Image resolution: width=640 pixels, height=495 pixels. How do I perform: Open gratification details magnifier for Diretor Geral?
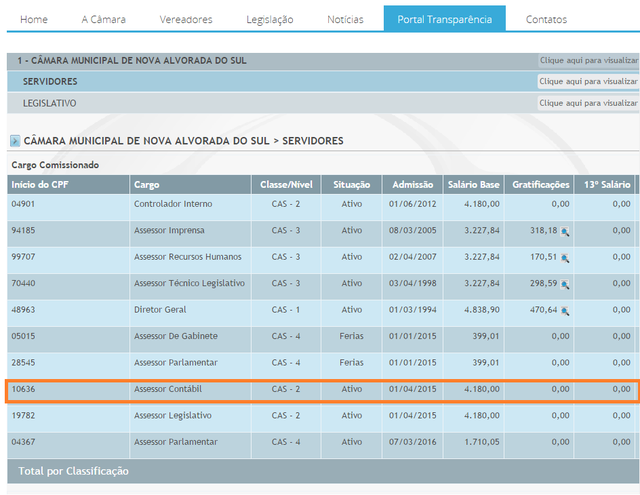pyautogui.click(x=565, y=311)
